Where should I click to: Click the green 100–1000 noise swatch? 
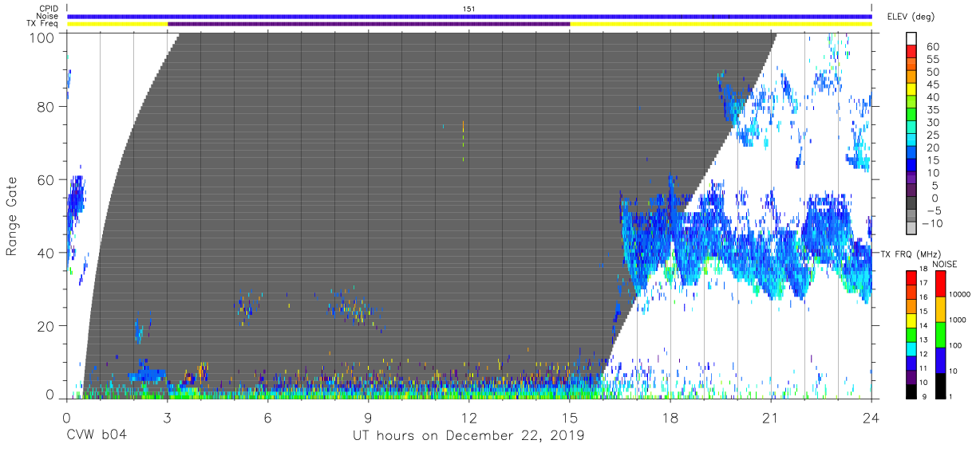940,335
